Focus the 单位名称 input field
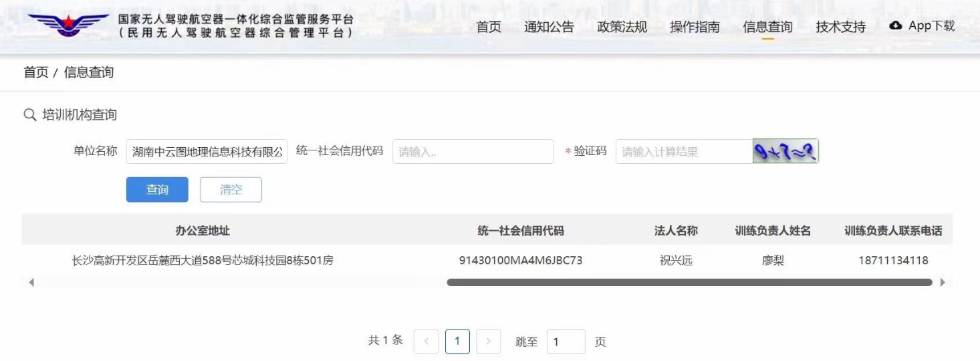Screen dimensions: 980x361 coord(207,152)
